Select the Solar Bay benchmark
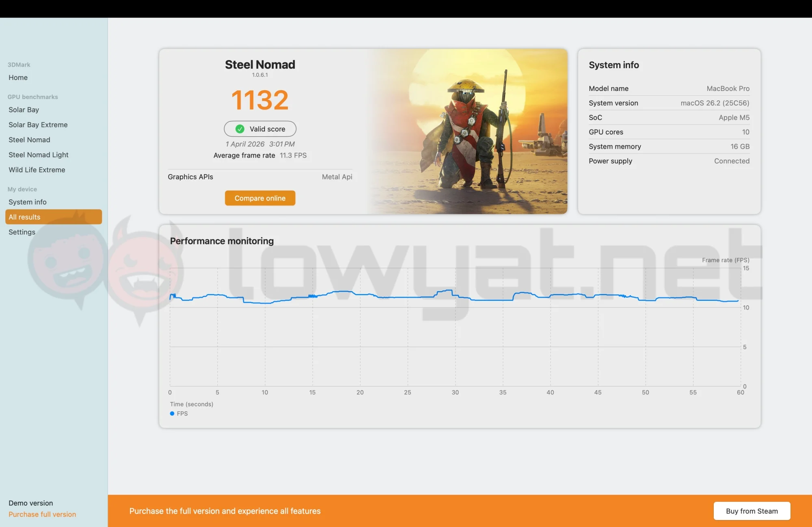 24,110
